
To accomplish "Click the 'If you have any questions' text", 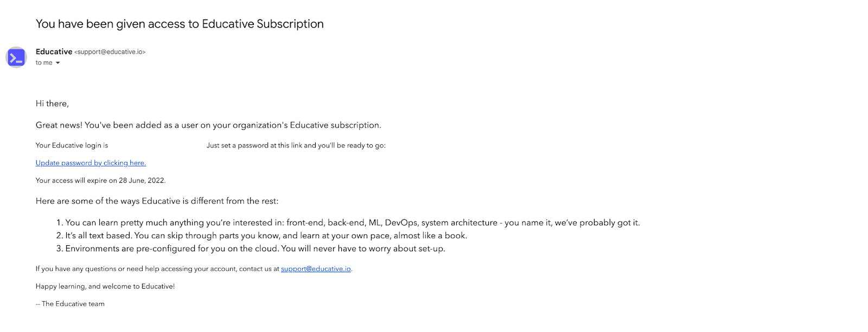I will coord(157,269).
